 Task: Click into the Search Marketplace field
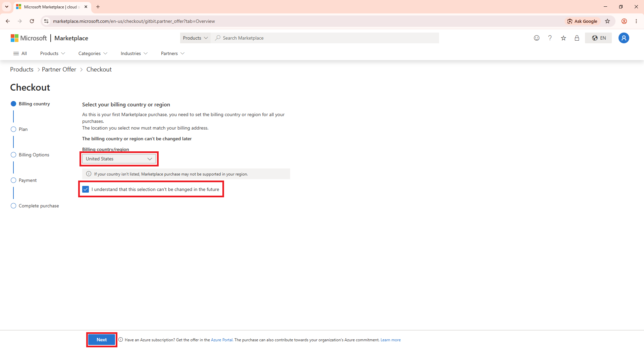coord(325,38)
